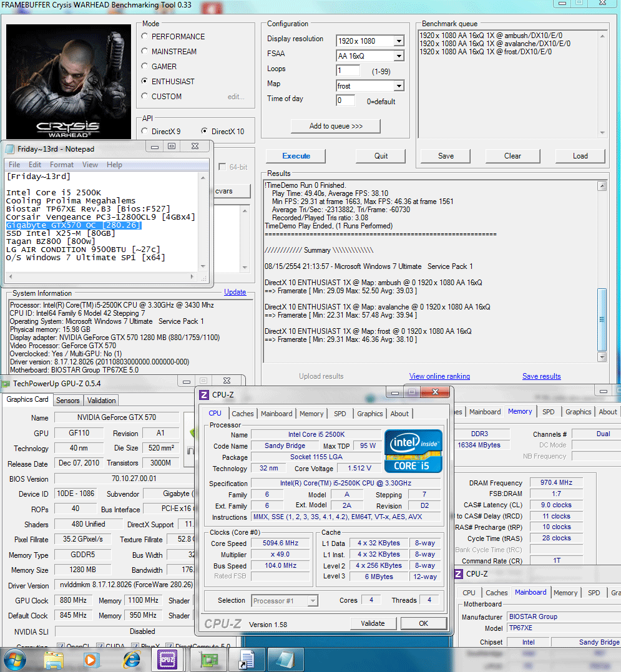Click the GPU-Z title bar application icon

pyautogui.click(x=6, y=384)
